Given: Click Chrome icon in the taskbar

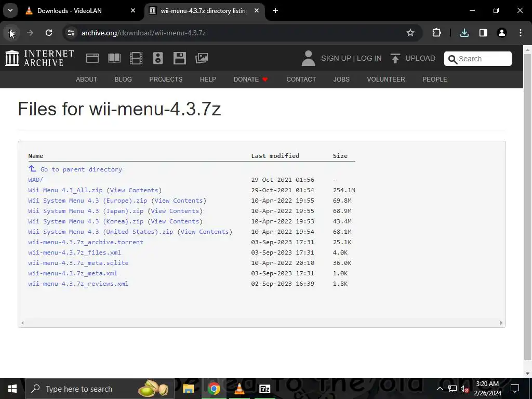Looking at the screenshot, I should point(214,389).
